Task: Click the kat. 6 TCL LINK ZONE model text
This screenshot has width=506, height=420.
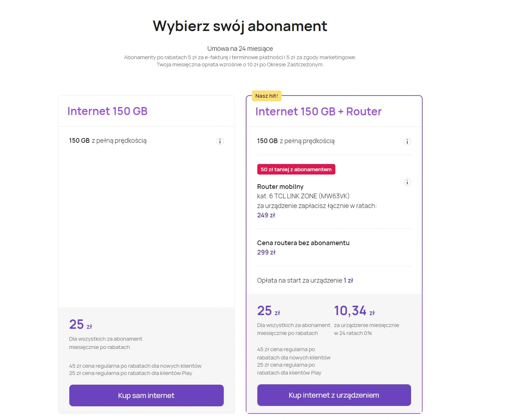Action: [x=303, y=196]
